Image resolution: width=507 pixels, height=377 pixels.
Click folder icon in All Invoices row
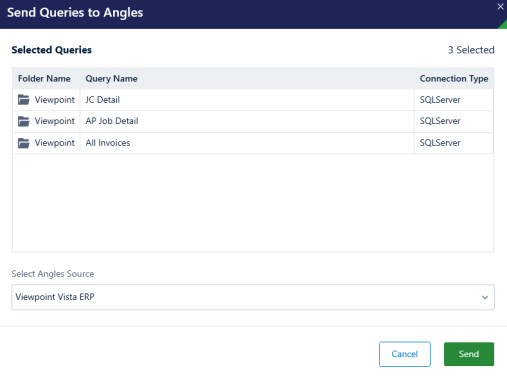point(24,143)
